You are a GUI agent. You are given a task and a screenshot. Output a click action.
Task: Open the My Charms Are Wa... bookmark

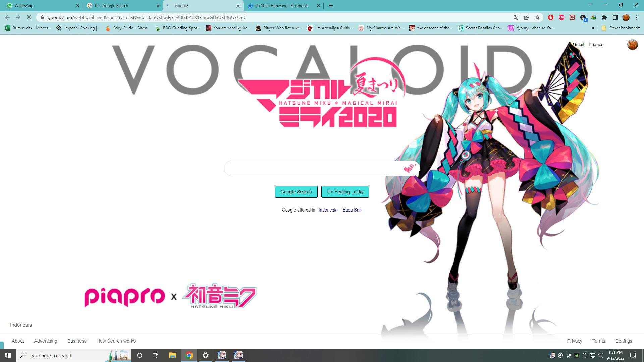point(381,28)
